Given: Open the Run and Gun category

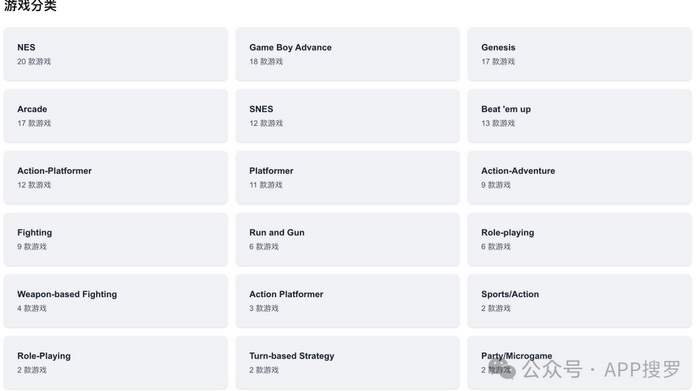Looking at the screenshot, I should tap(348, 239).
